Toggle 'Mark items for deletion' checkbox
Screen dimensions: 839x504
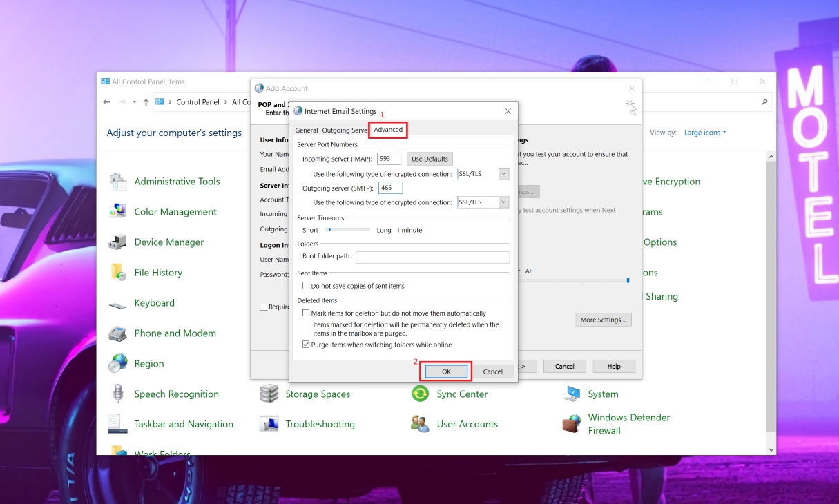point(306,313)
